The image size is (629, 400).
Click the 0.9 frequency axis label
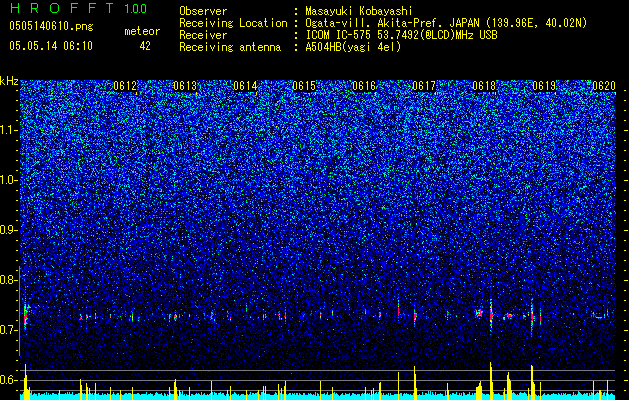(8, 230)
